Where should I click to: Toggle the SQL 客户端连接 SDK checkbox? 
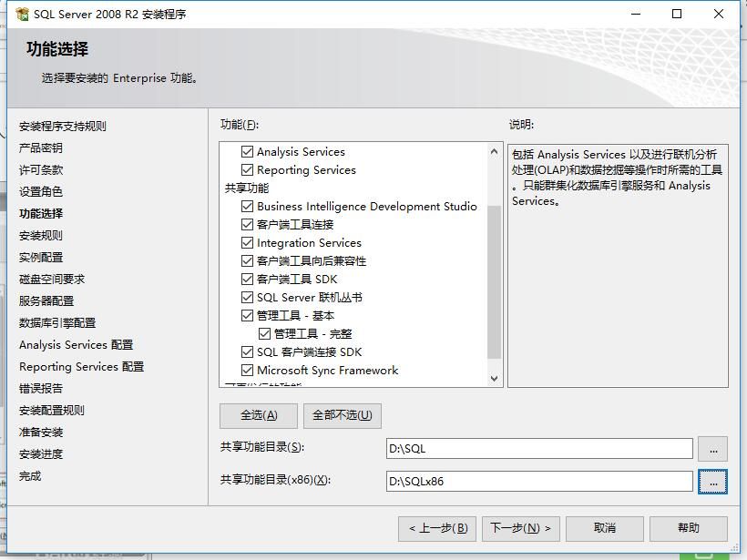point(247,352)
